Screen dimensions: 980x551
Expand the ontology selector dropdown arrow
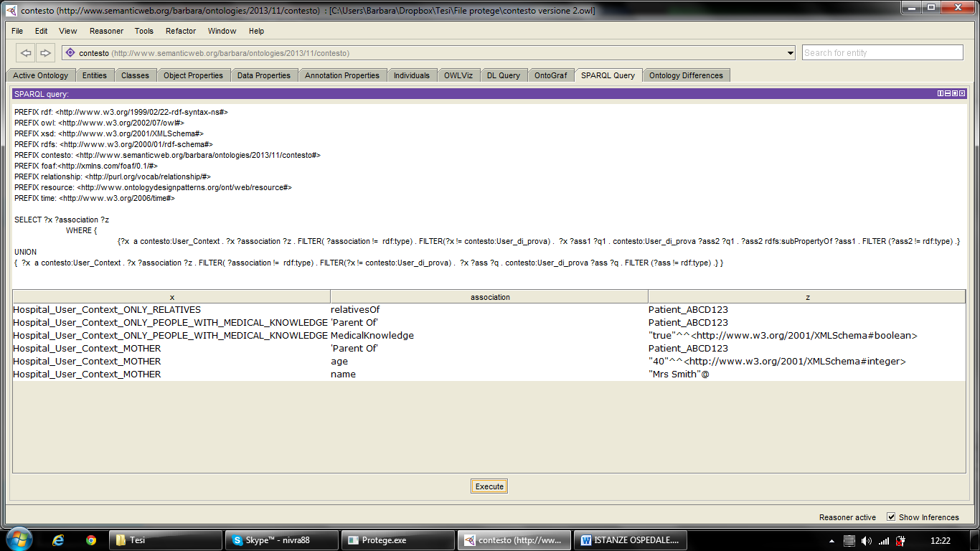click(791, 53)
